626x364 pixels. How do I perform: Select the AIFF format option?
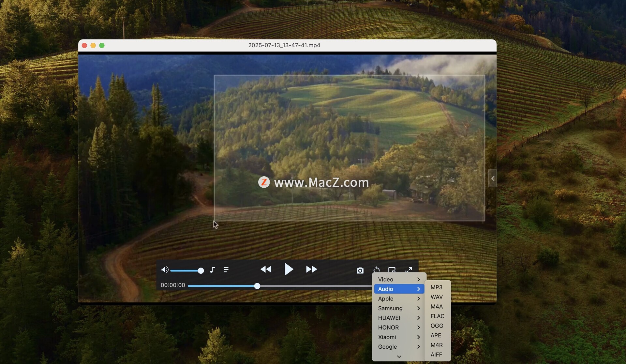(436, 355)
